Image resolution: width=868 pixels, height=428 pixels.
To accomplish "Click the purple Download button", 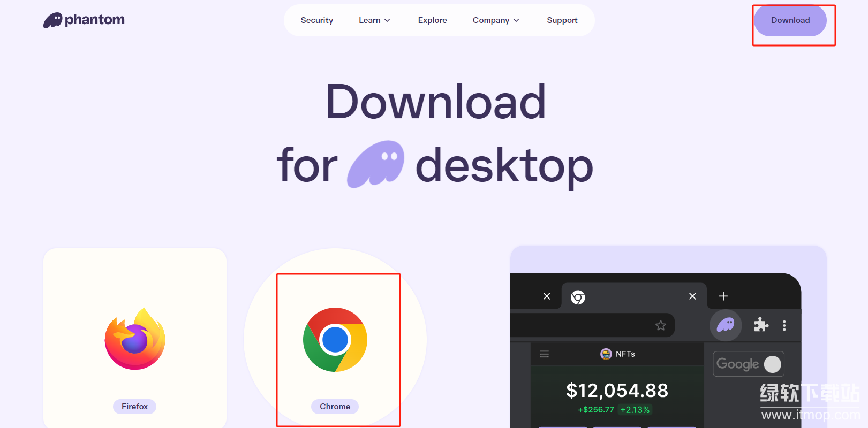I will [790, 20].
